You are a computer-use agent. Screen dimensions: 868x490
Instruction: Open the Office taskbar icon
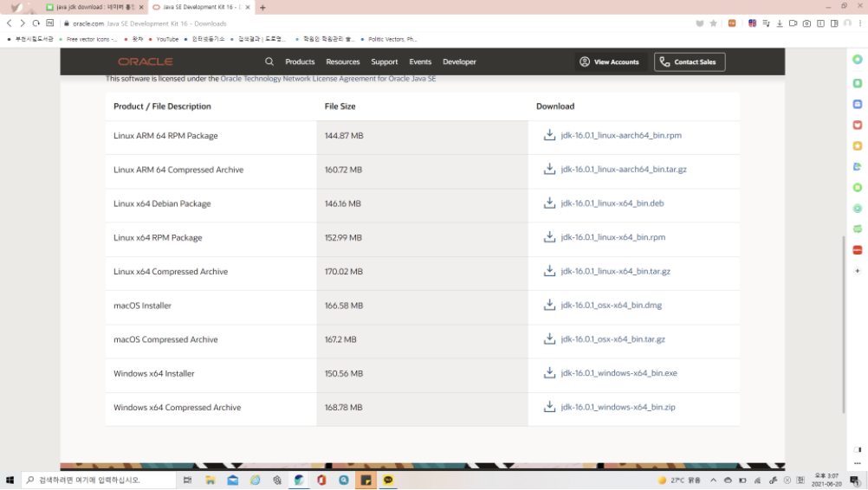[321, 480]
